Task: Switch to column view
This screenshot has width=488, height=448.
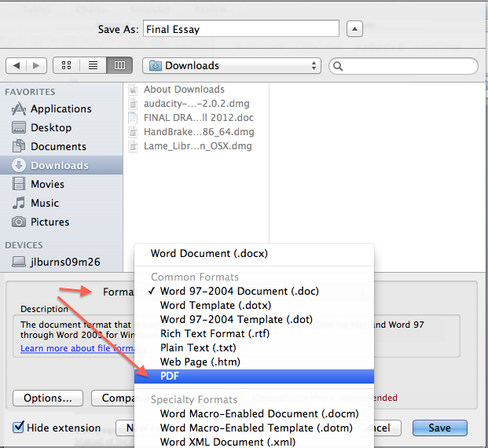Action: 119,65
